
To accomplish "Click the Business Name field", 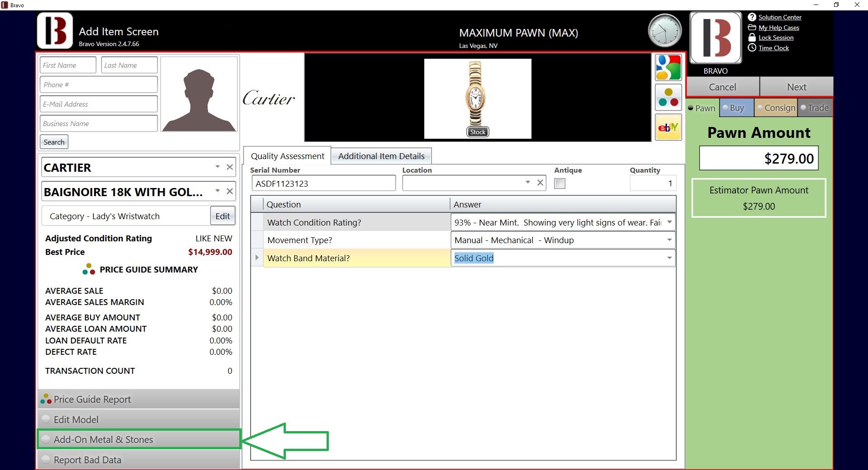I will [x=99, y=123].
